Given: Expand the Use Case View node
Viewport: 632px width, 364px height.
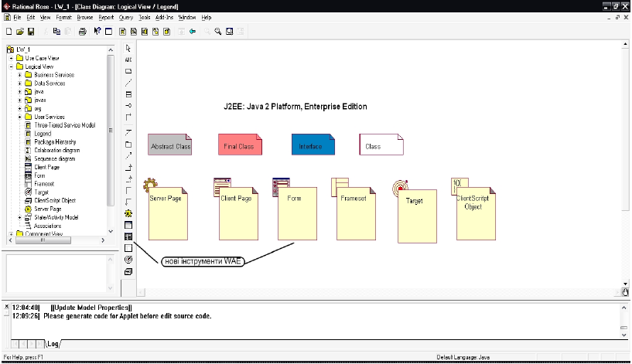Looking at the screenshot, I should 11,58.
